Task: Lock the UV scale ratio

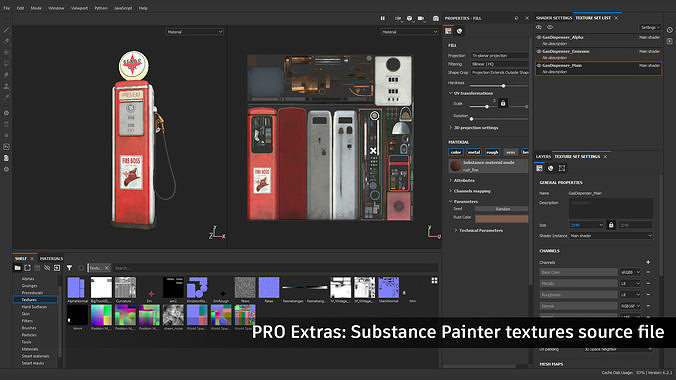Action: pos(503,103)
